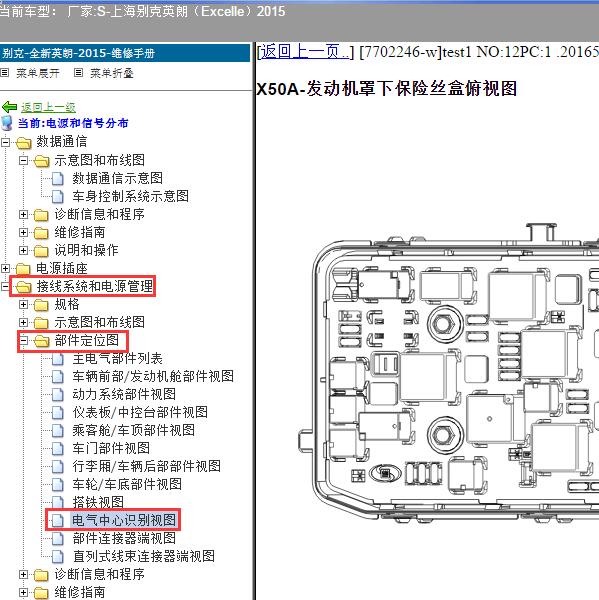Click the 菜单展开 menu icon
599x600 pixels.
pos(5,72)
